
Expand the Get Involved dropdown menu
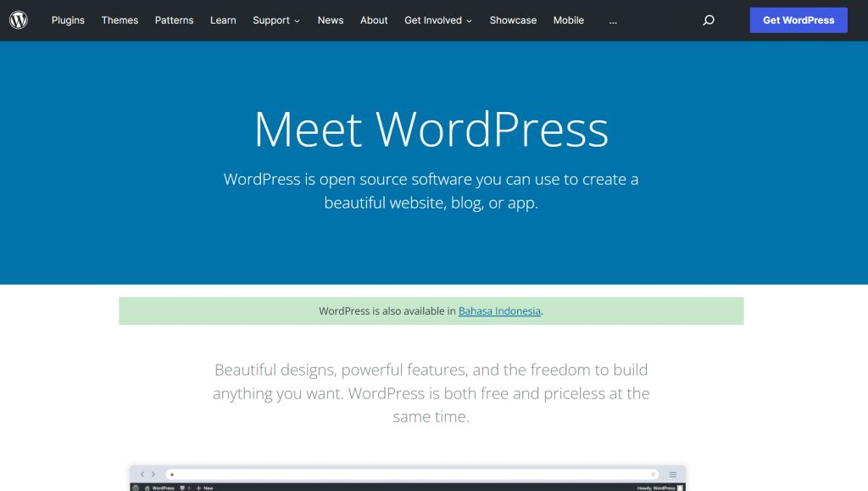click(438, 20)
